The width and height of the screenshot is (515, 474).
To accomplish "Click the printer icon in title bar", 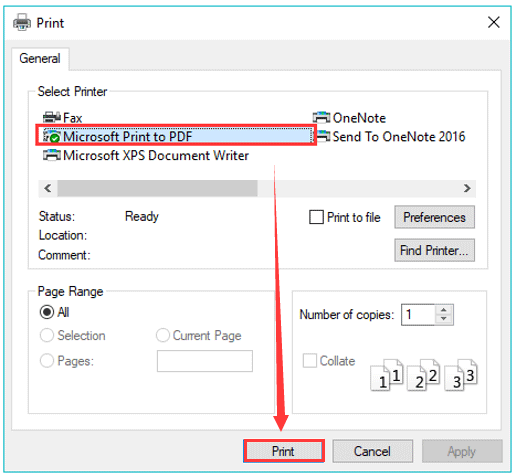I will (22, 23).
